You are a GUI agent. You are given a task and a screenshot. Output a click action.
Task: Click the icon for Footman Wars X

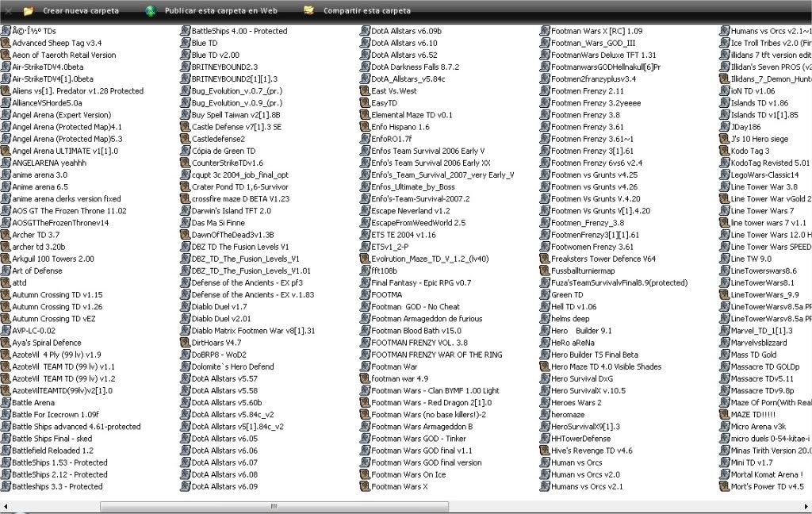click(365, 486)
